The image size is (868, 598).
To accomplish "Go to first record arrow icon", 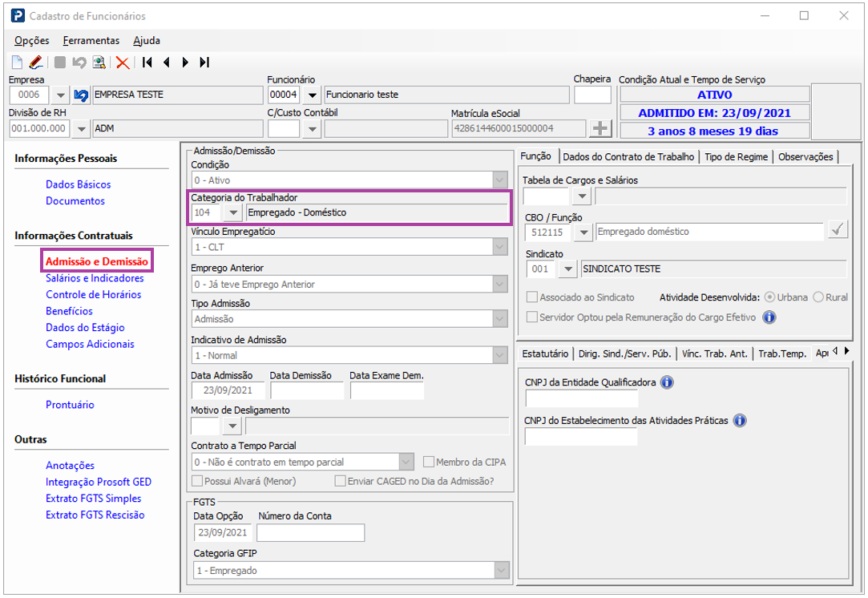I will (x=147, y=63).
